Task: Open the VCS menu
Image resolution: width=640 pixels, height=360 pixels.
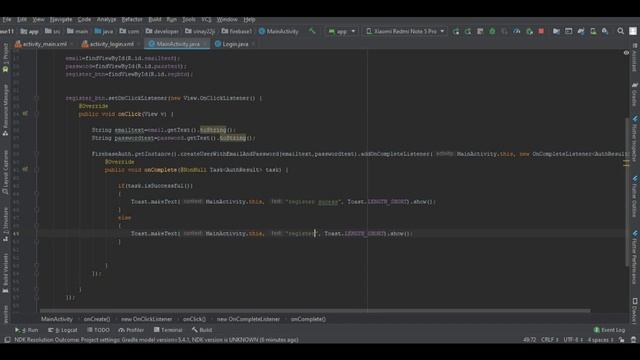Action: [x=206, y=20]
